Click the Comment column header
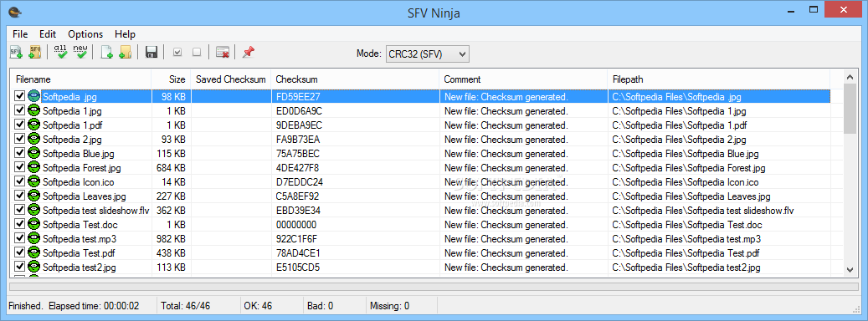868x321 pixels. [x=523, y=79]
